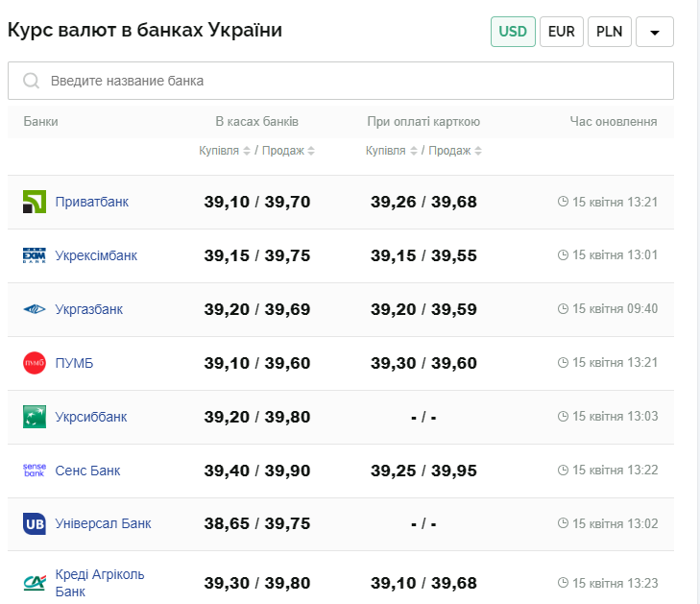Click the green Ukrsibbank logo icon
The height and width of the screenshot is (604, 700).
pyautogui.click(x=34, y=417)
